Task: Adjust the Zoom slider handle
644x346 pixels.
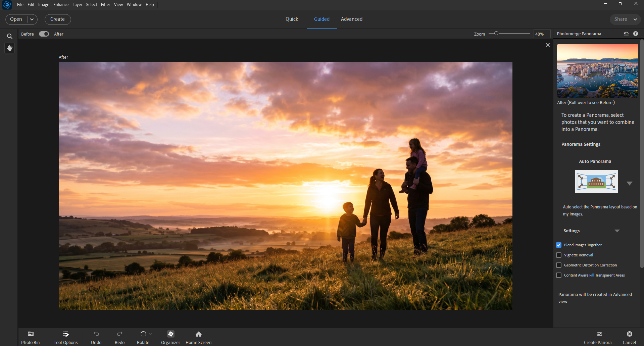Action: click(x=496, y=33)
